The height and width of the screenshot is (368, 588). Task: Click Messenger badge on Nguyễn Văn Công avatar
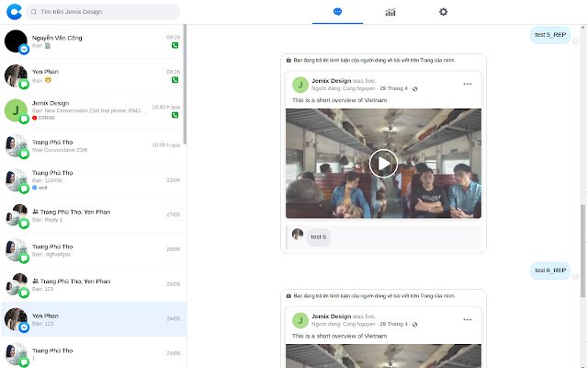(x=24, y=49)
